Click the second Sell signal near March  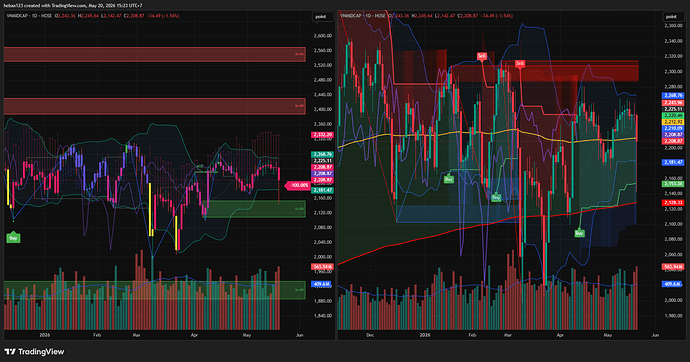click(x=520, y=64)
